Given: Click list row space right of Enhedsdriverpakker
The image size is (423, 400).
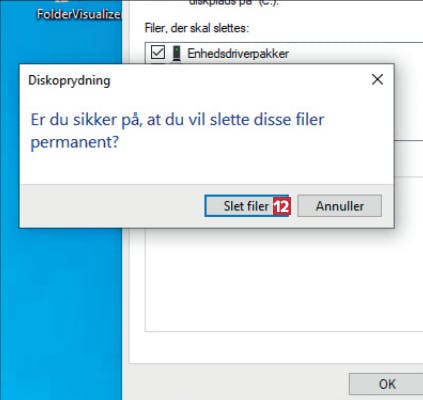Looking at the screenshot, I should pyautogui.click(x=355, y=54).
